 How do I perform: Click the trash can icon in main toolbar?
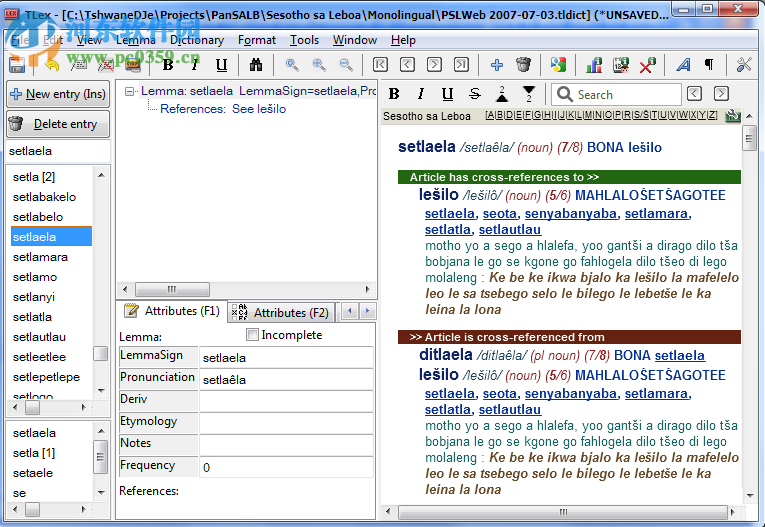pos(523,65)
